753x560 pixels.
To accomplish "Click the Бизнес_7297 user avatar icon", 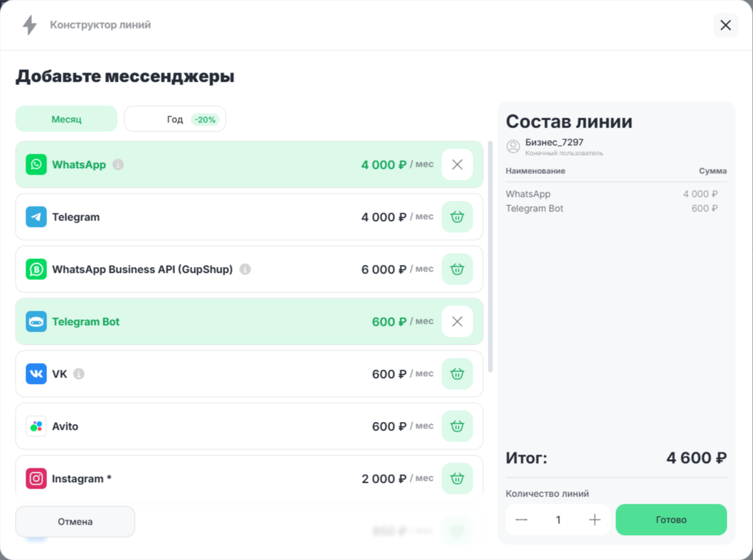I will 513,147.
